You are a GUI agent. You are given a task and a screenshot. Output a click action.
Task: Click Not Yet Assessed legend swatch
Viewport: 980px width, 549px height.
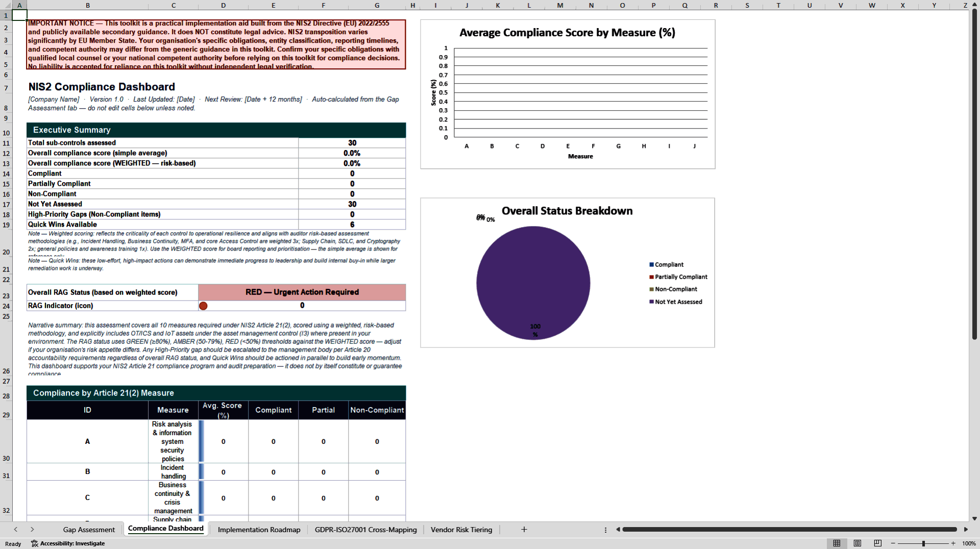651,302
